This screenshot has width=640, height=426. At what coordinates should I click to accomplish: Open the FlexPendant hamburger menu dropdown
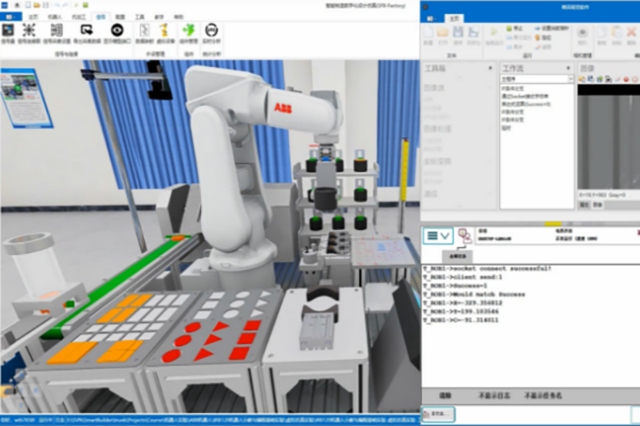coord(438,236)
